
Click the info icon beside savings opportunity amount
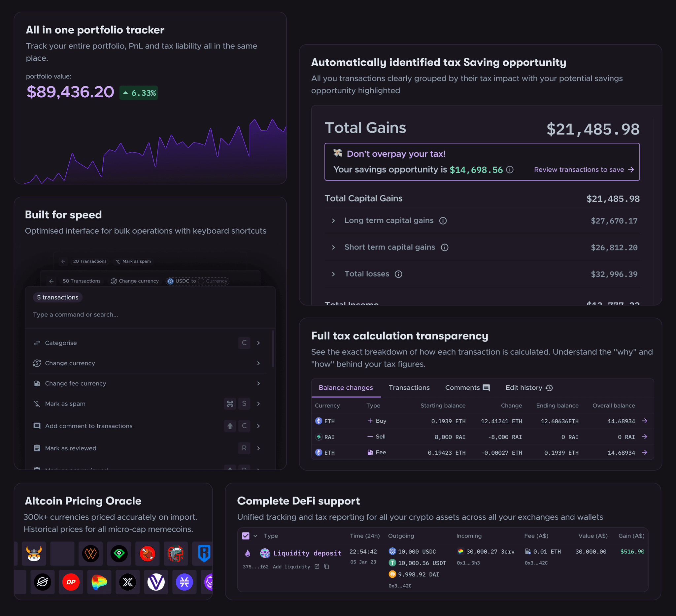coord(510,170)
